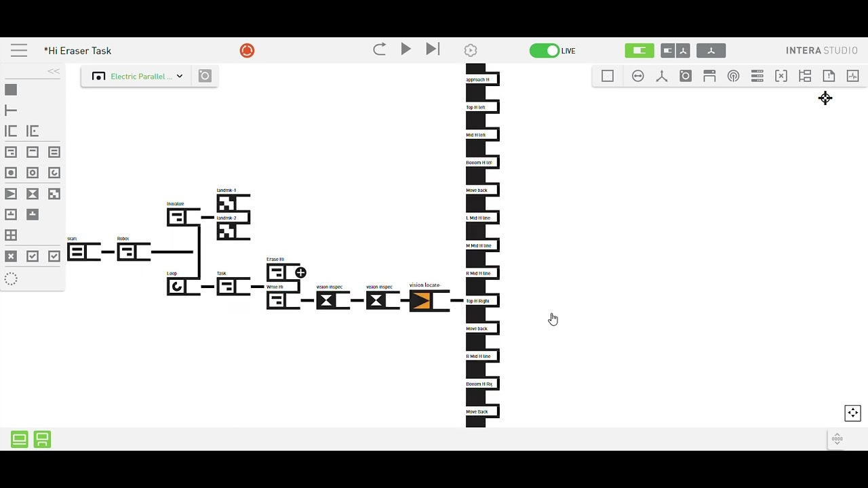This screenshot has width=868, height=488.
Task: Switch to split editor and 3D view
Action: pyautogui.click(x=676, y=50)
